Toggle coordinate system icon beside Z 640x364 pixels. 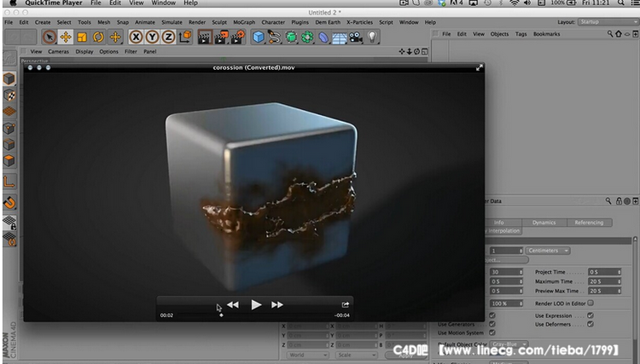[x=185, y=38]
